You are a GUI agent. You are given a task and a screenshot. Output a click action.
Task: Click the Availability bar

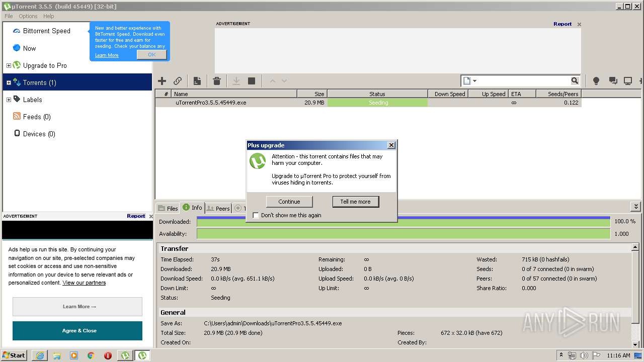tap(403, 234)
